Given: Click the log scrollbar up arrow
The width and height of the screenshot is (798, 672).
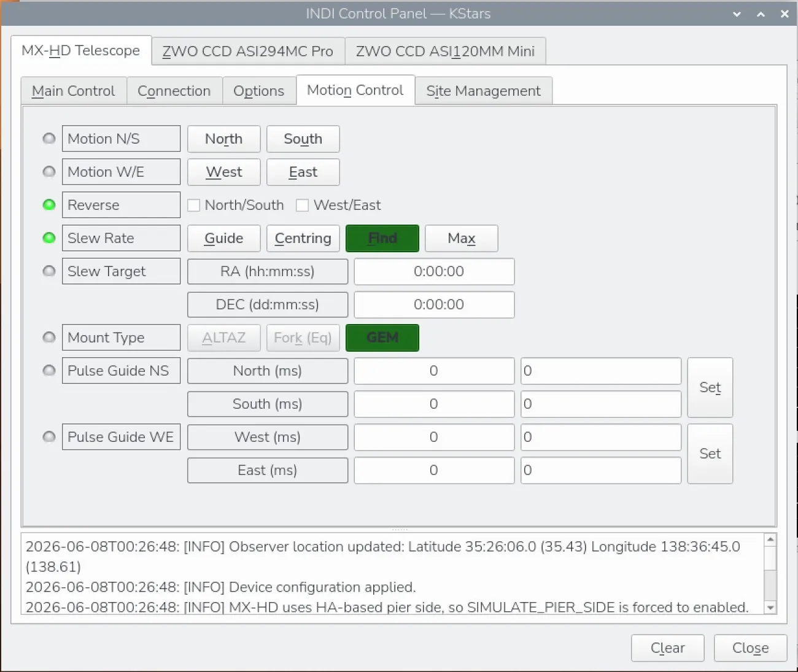Looking at the screenshot, I should click(x=770, y=539).
